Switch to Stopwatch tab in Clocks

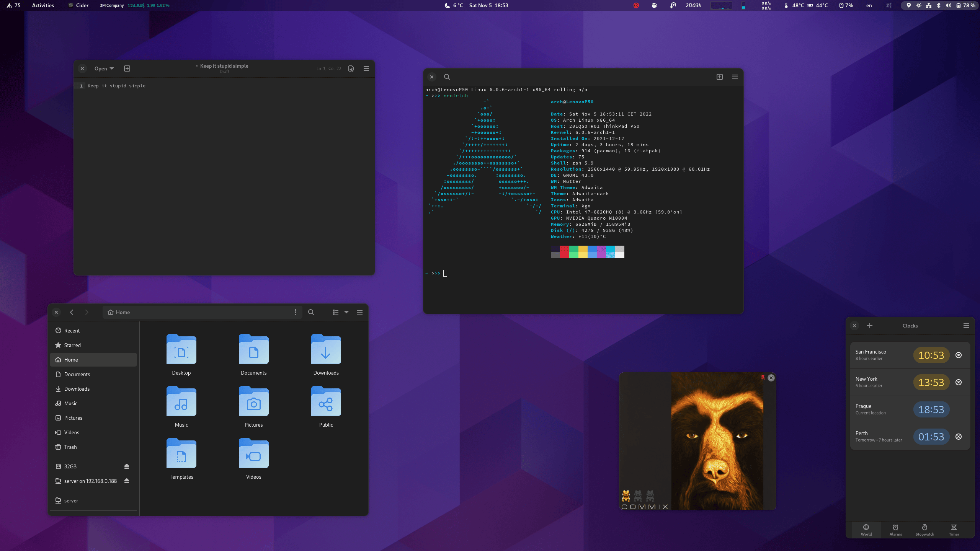click(925, 530)
